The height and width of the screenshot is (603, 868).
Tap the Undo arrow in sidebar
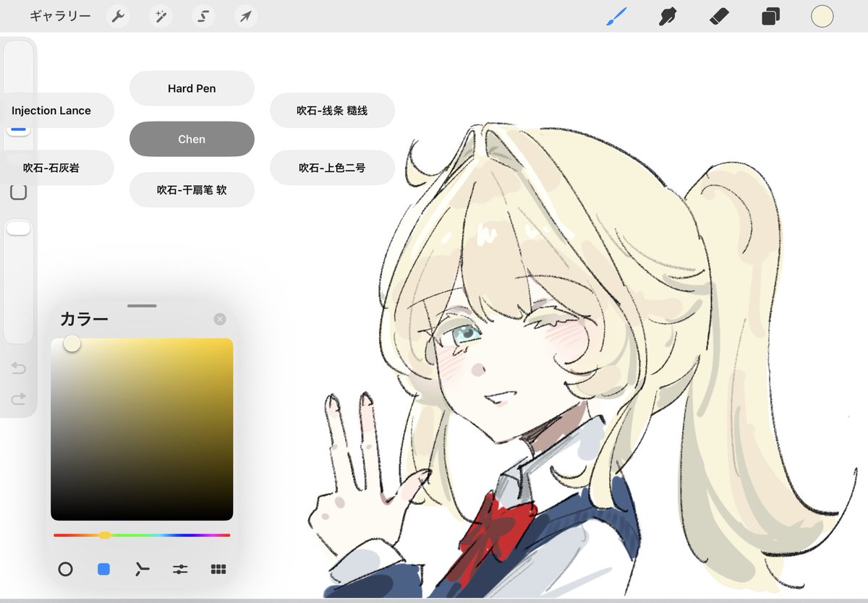coord(19,369)
